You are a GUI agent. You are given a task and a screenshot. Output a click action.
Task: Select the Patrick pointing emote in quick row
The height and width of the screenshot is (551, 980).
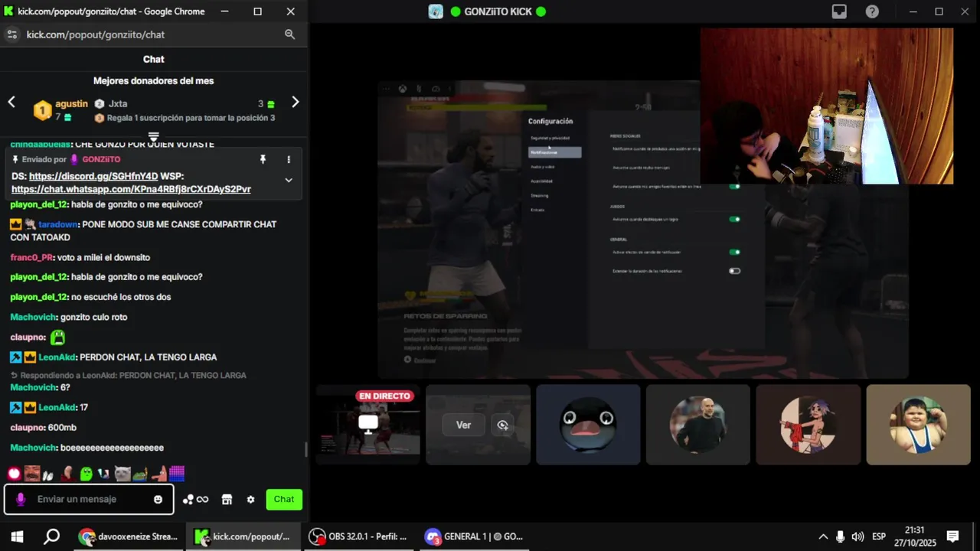[158, 474]
